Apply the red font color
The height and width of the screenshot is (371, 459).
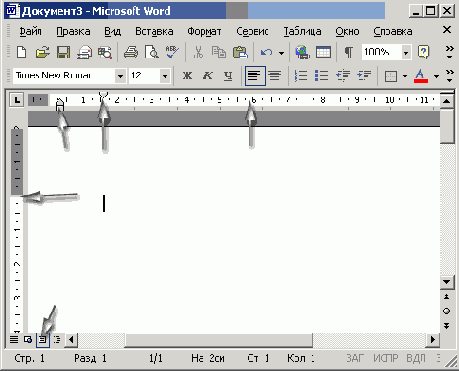click(x=421, y=76)
